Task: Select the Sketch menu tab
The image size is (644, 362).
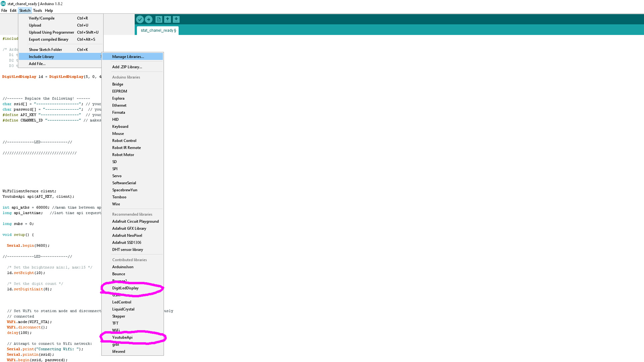Action: pos(24,10)
